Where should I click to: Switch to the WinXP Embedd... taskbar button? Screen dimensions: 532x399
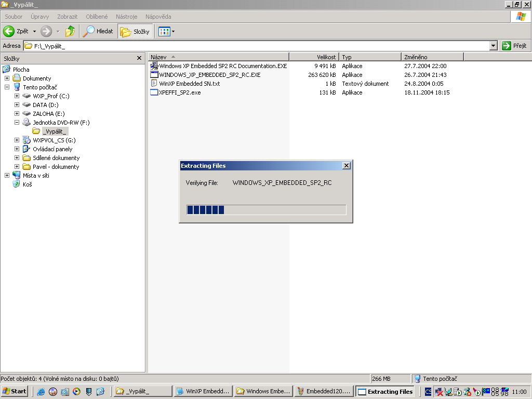click(x=204, y=392)
